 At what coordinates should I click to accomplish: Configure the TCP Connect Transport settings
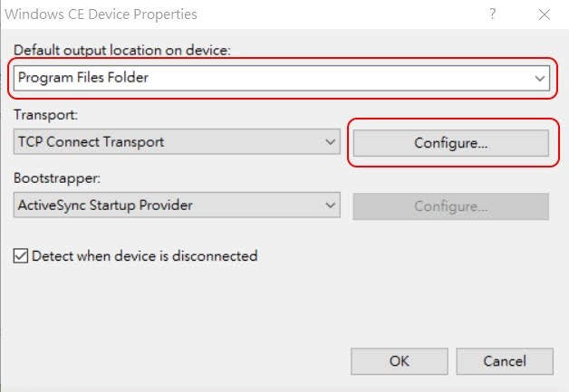pyautogui.click(x=450, y=143)
